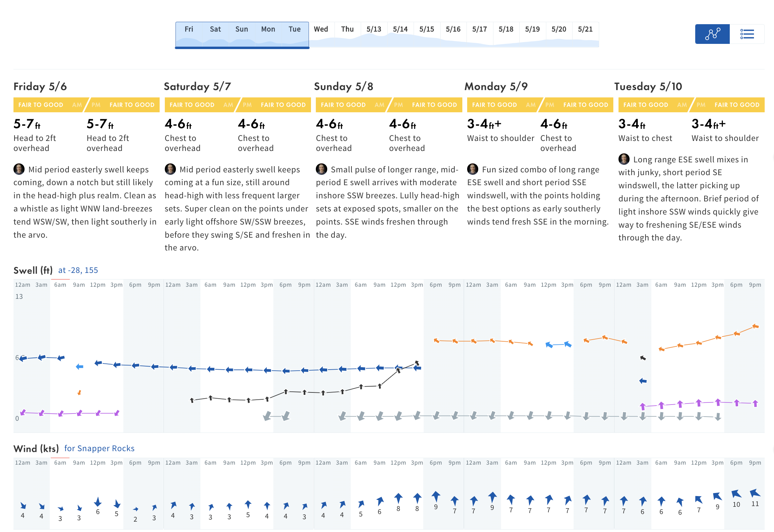Click the Swell (ft) chart title

pos(33,270)
